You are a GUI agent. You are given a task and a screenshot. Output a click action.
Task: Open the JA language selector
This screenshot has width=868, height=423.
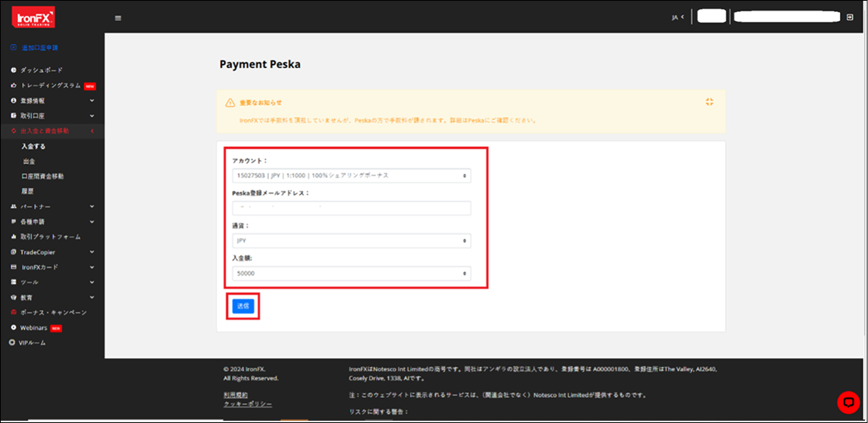(x=678, y=17)
